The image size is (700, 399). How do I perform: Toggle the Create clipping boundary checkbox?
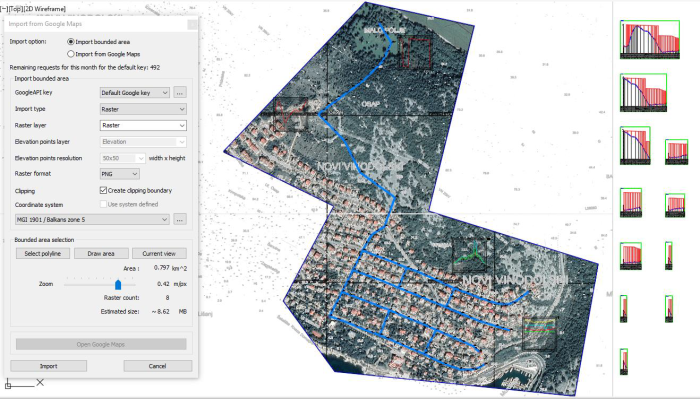[103, 191]
